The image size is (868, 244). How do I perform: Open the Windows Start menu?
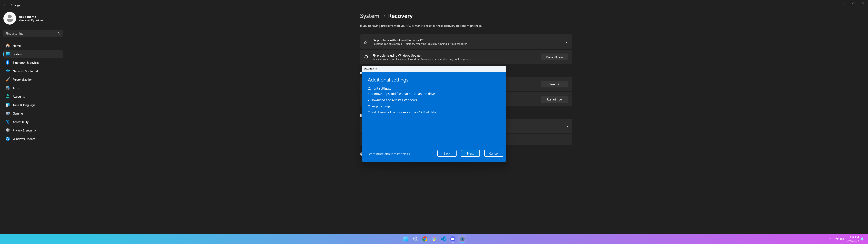(406, 239)
